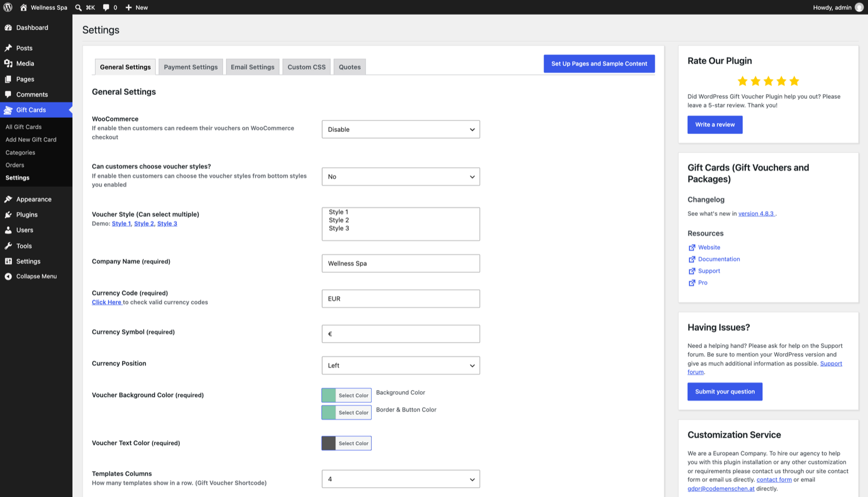
Task: Collapse the admin sidebar menu
Action: click(36, 276)
